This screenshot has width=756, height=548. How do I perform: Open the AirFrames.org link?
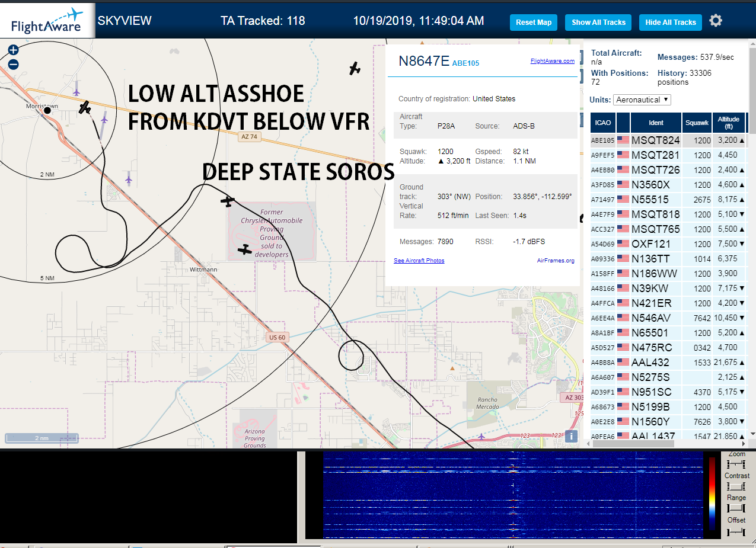556,261
